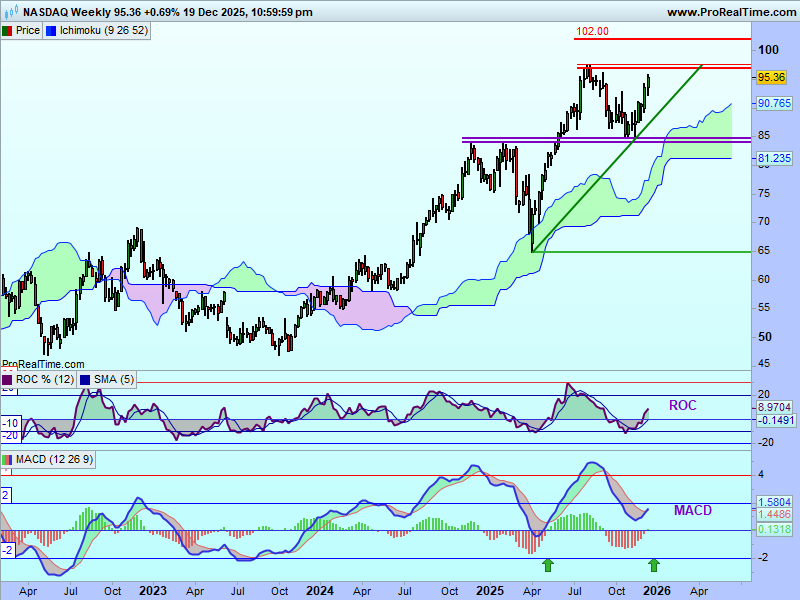Image resolution: width=800 pixels, height=600 pixels.
Task: Click the MACD (12 26 9) legend square
Action: (x=7, y=459)
